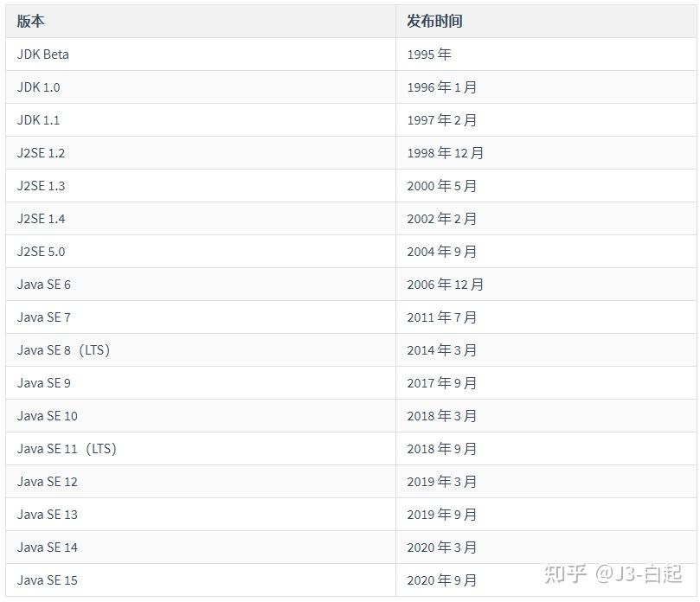Click the J2SE 1.2 version cell

(x=42, y=153)
